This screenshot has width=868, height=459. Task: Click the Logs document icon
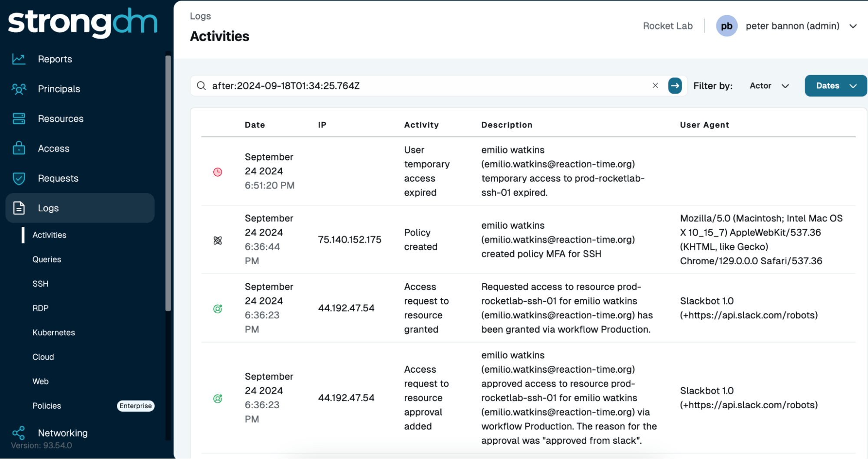point(19,208)
